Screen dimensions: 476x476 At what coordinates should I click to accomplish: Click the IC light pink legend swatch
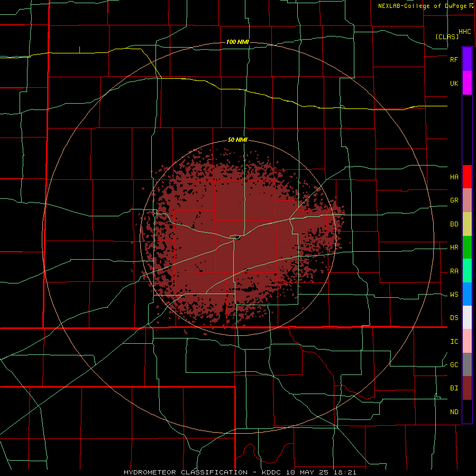467,341
